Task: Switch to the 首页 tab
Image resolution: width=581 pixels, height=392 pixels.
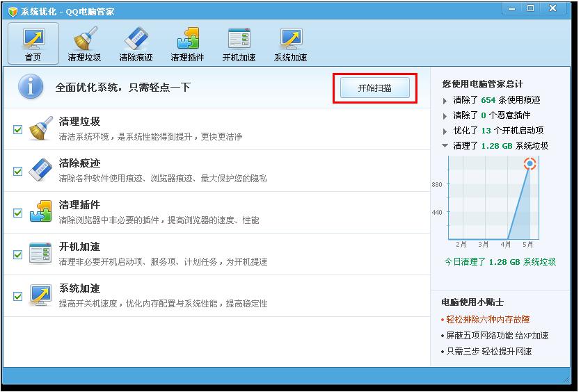Action: tap(33, 43)
